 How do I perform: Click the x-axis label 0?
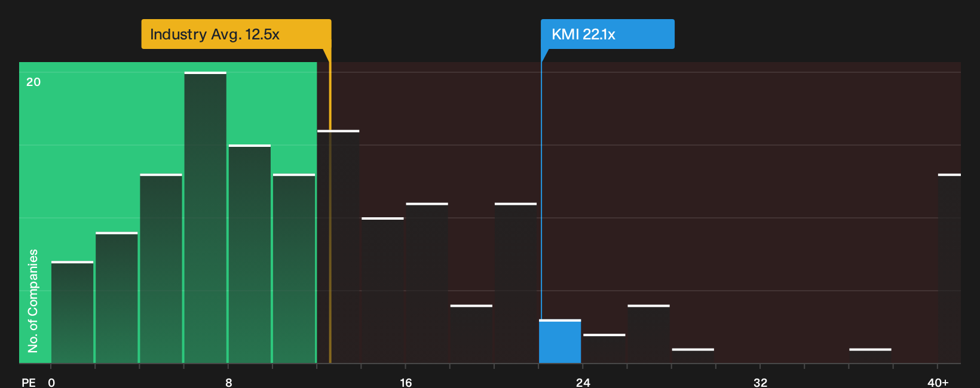51,382
